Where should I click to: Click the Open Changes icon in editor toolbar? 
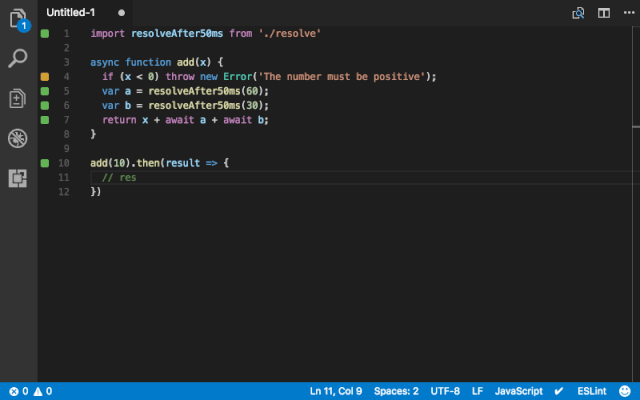pos(578,13)
